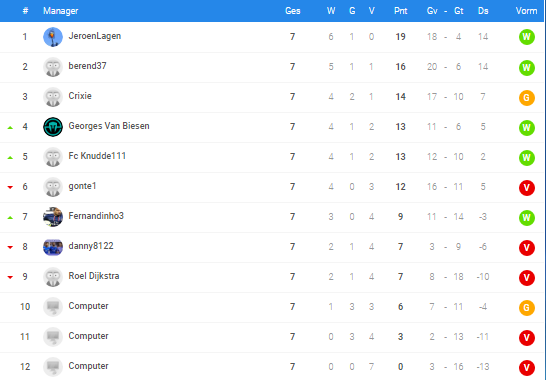Open Georges Van Biesen's teal avatar
The image size is (546, 380).
point(53,127)
